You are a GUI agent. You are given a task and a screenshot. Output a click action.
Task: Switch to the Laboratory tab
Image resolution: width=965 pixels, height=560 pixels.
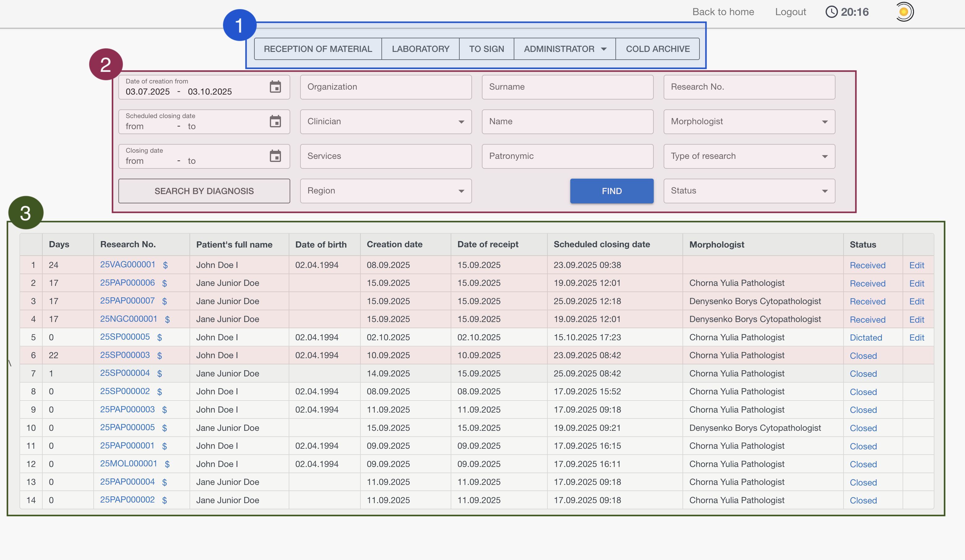pyautogui.click(x=420, y=49)
